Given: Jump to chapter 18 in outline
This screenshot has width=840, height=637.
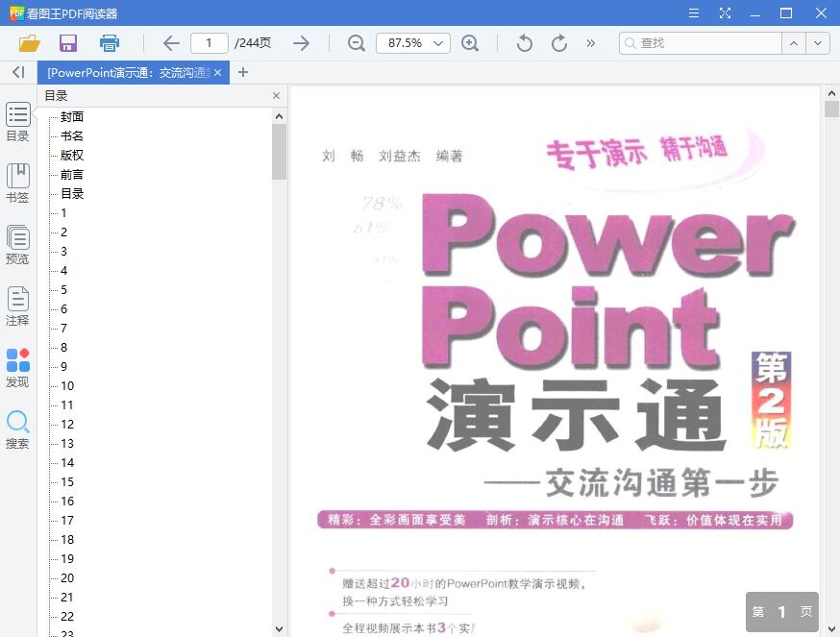Looking at the screenshot, I should pos(67,540).
